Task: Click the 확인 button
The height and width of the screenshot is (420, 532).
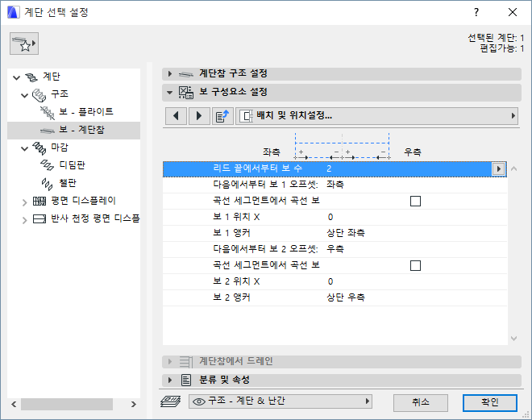Action: [490, 403]
